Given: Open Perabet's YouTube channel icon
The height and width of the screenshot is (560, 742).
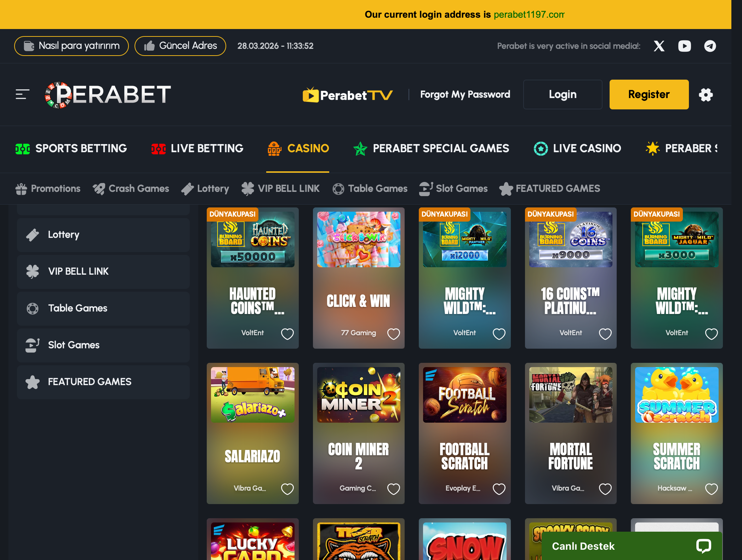Looking at the screenshot, I should click(684, 46).
